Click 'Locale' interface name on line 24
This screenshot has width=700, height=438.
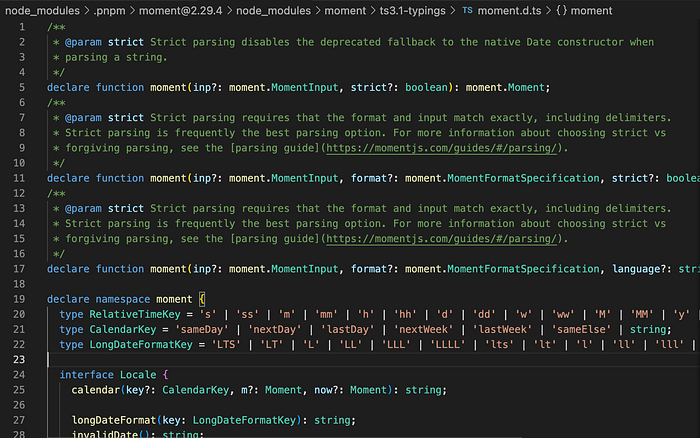138,374
